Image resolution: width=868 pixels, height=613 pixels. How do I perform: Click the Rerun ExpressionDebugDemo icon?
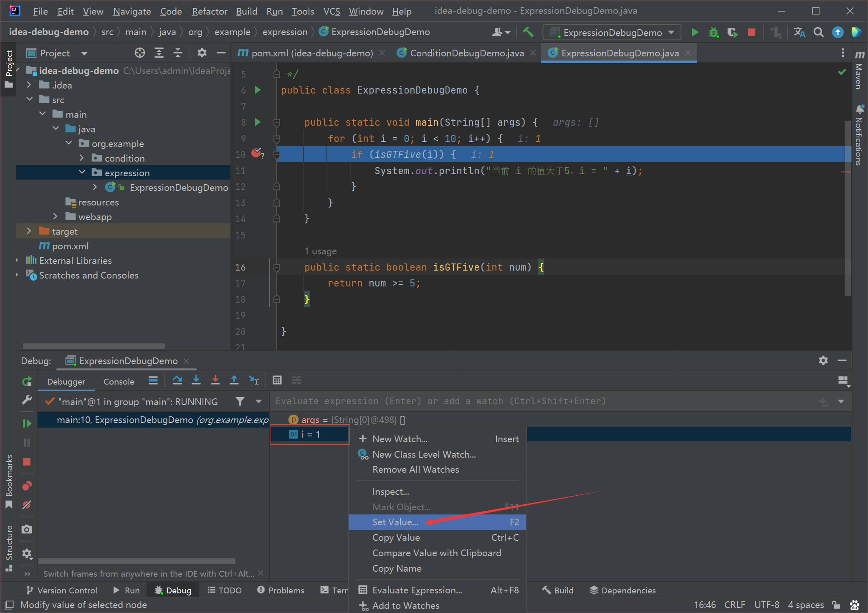click(27, 381)
